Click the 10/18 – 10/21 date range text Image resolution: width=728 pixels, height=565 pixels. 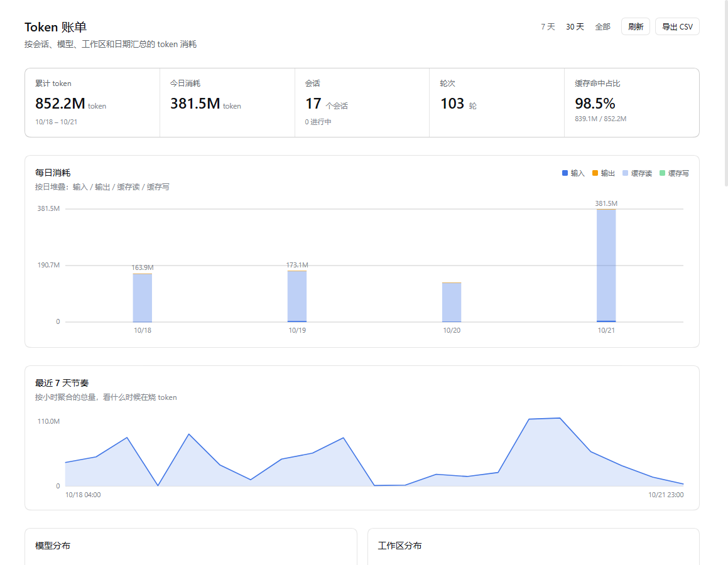[x=56, y=122]
